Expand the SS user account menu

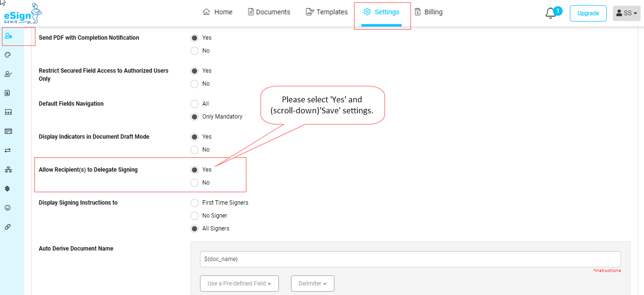pyautogui.click(x=626, y=13)
